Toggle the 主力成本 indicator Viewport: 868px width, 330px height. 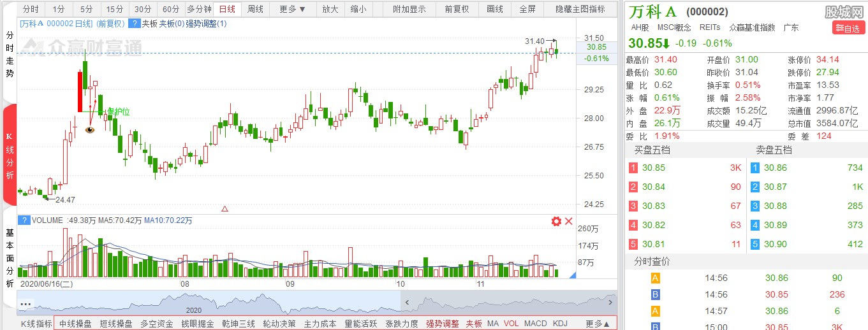pos(320,324)
